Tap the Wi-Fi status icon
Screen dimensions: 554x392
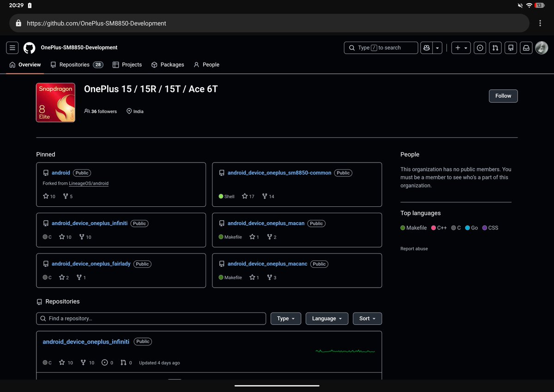[529, 6]
